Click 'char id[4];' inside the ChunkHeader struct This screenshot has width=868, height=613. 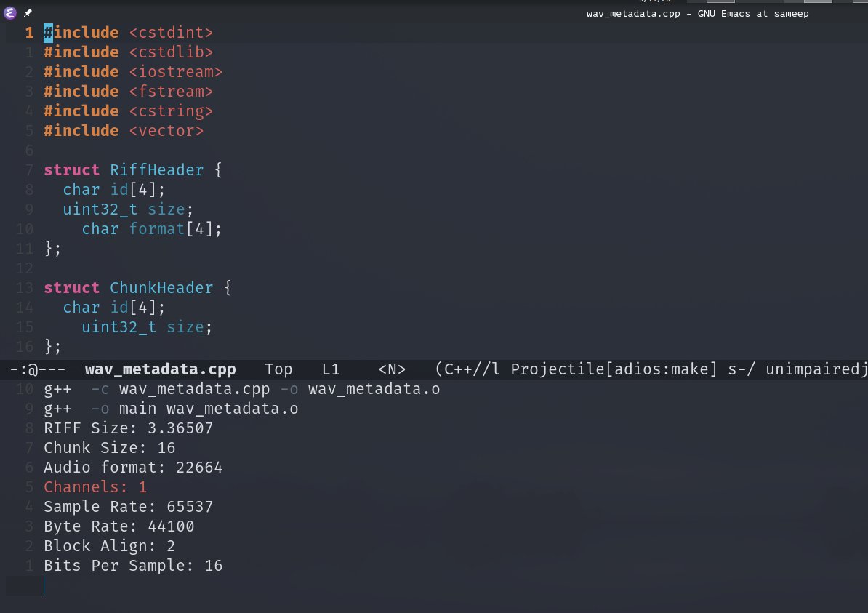coord(113,308)
